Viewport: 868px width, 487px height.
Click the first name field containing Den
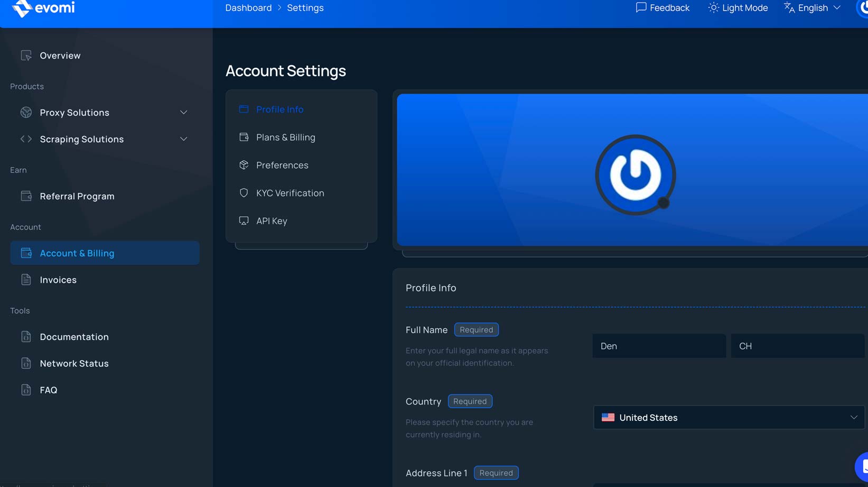pos(658,346)
